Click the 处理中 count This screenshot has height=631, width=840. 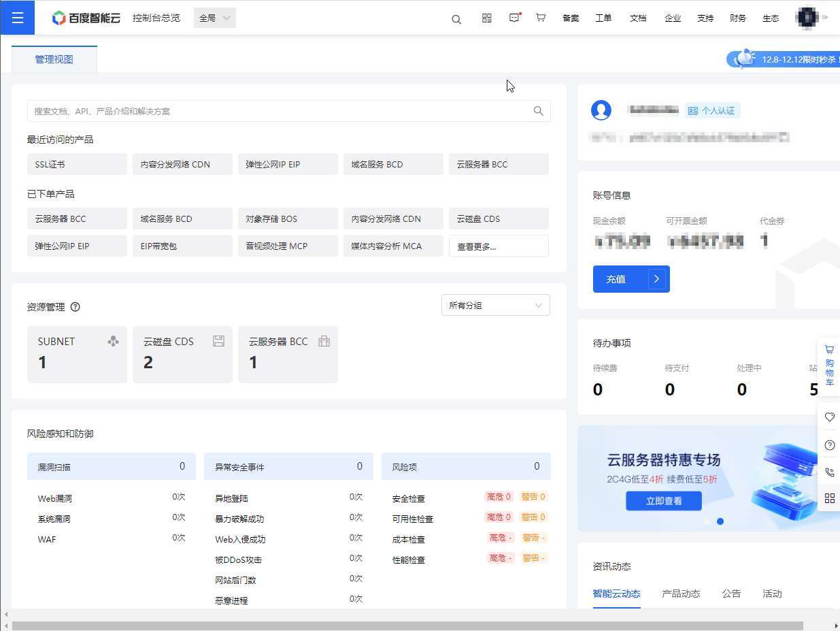point(742,389)
